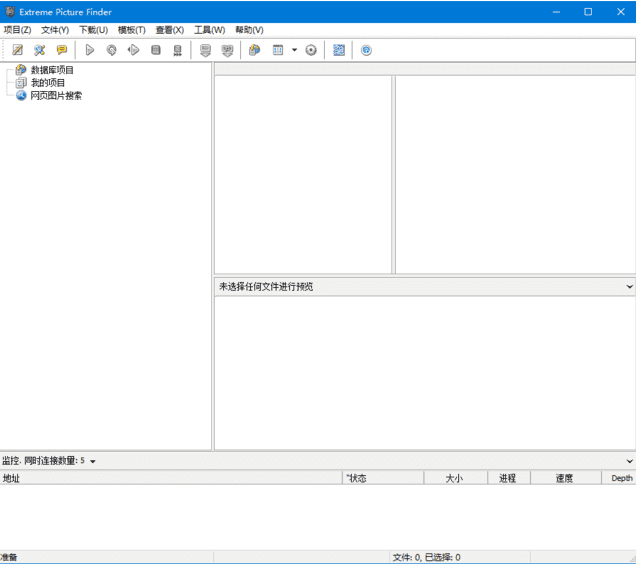Viewport: 636px width, 567px height.
Task: Click the Extreme Picture Finder app icon
Action: pos(10,12)
